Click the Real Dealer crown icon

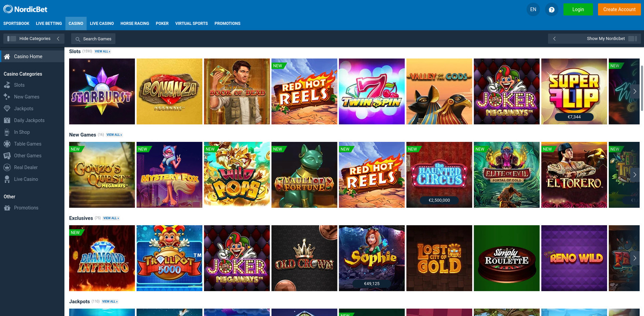(7, 167)
